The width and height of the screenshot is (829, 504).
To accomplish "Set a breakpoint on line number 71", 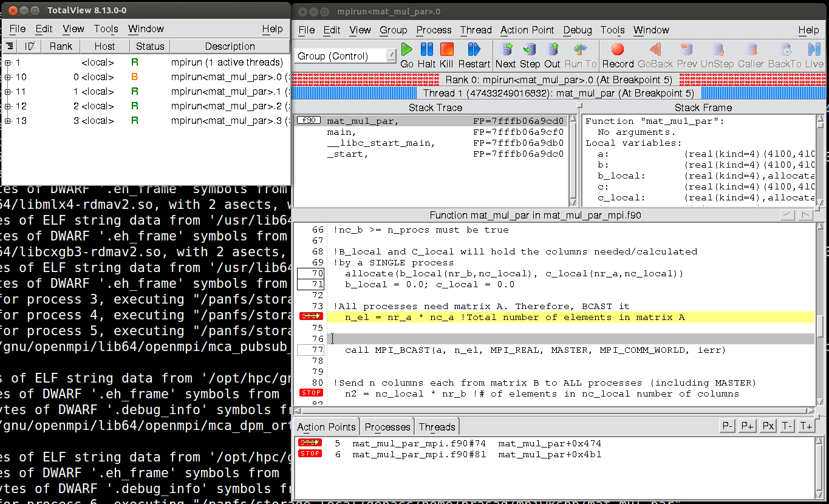I will [x=311, y=284].
